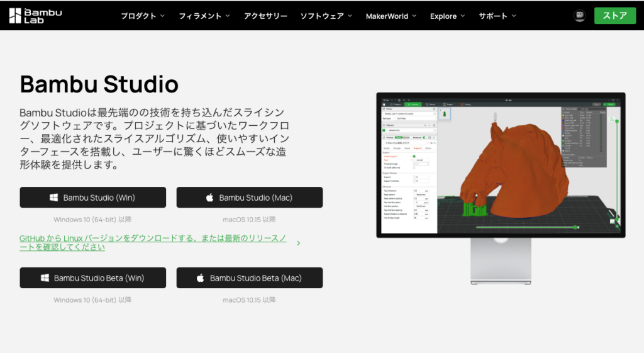Click the home icon in the Bambu Studio screenshot
The width and height of the screenshot is (644, 353).
384,104
